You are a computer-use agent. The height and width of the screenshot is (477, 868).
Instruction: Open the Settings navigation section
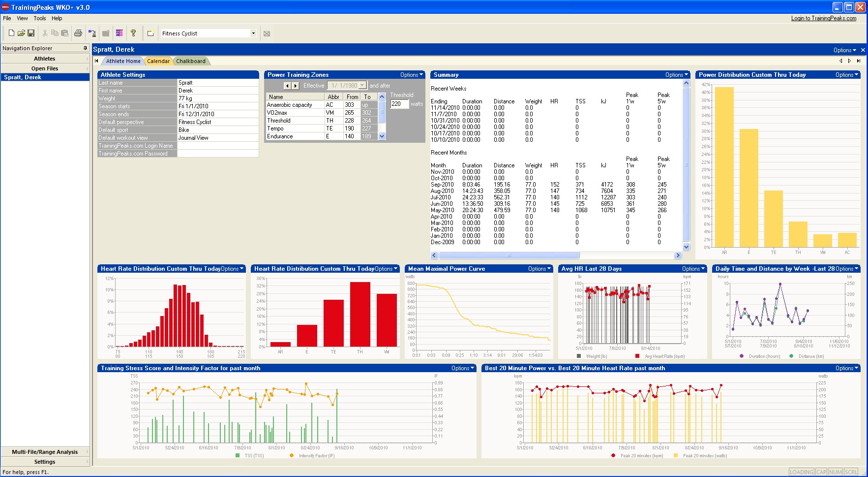pyautogui.click(x=45, y=462)
